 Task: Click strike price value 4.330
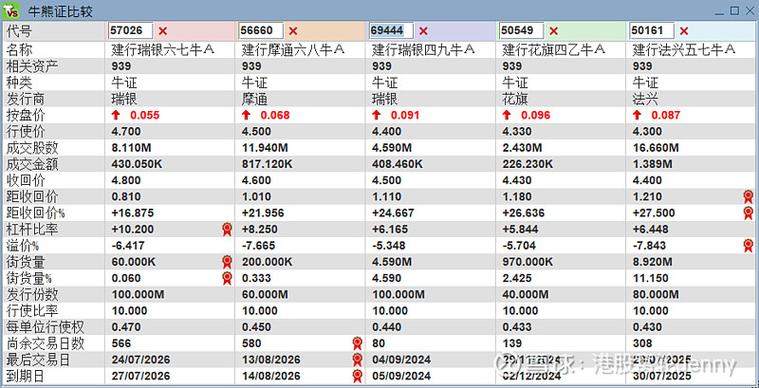pyautogui.click(x=516, y=131)
